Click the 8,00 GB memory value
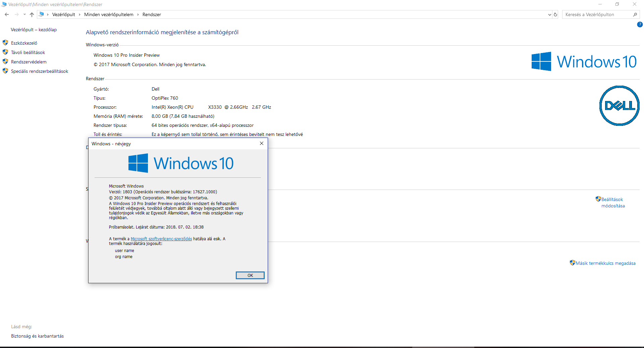 pyautogui.click(x=183, y=116)
